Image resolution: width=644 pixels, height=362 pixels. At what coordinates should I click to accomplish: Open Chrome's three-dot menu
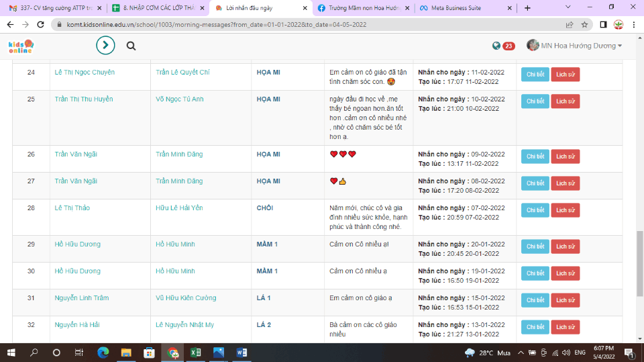[633, 24]
